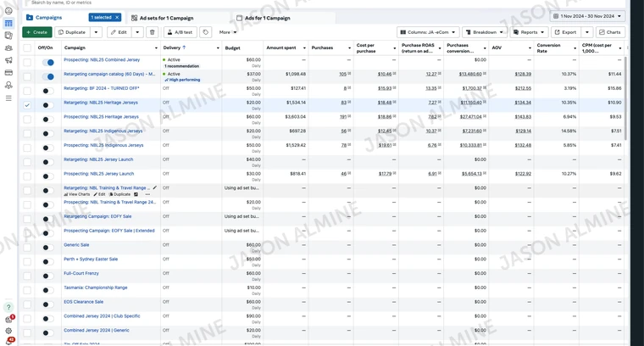644x346 pixels.
Task: Turn on Prospecting: NBL25 Heritage Jerseys toggle
Action: [x=48, y=120]
